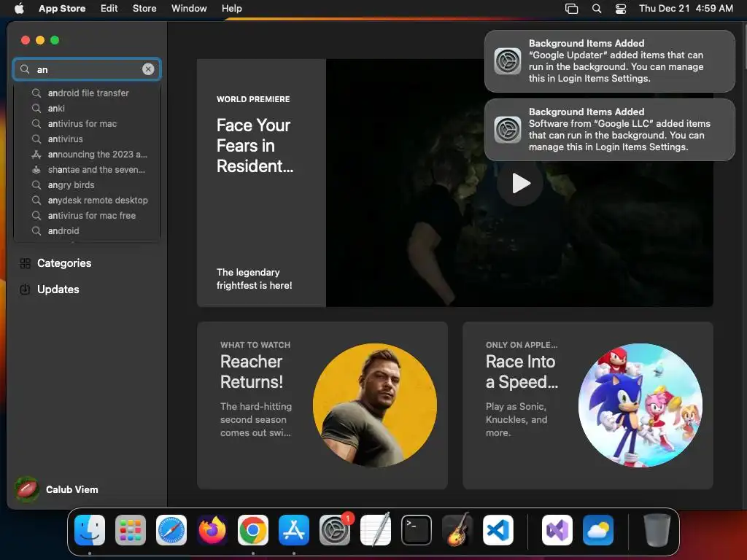Click magnifier icon beside "anki" suggestion

pos(36,108)
